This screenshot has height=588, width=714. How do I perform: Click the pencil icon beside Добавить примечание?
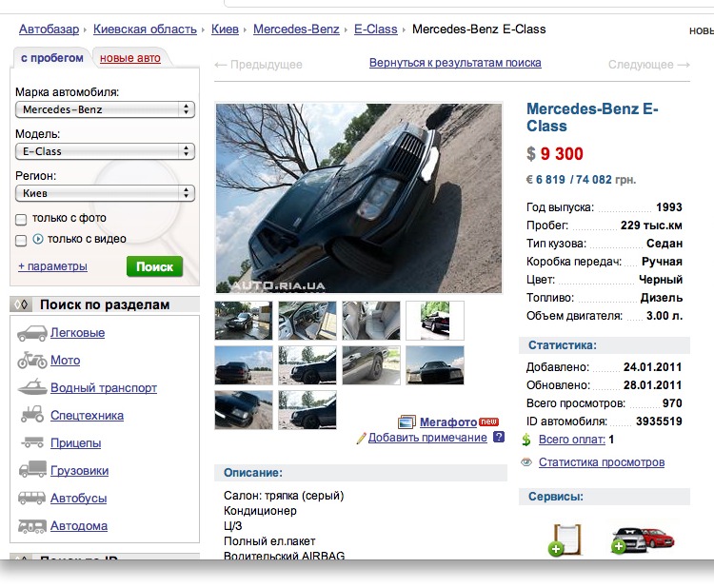tap(361, 438)
